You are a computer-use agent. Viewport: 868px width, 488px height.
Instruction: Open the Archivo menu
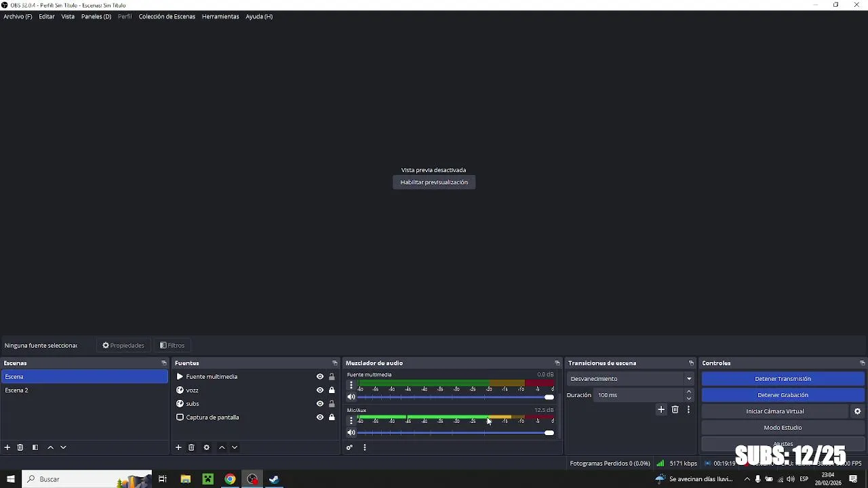point(18,16)
